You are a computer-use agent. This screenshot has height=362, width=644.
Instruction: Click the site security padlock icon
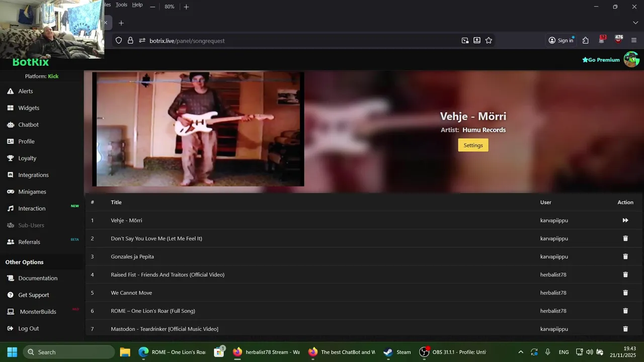(x=130, y=41)
